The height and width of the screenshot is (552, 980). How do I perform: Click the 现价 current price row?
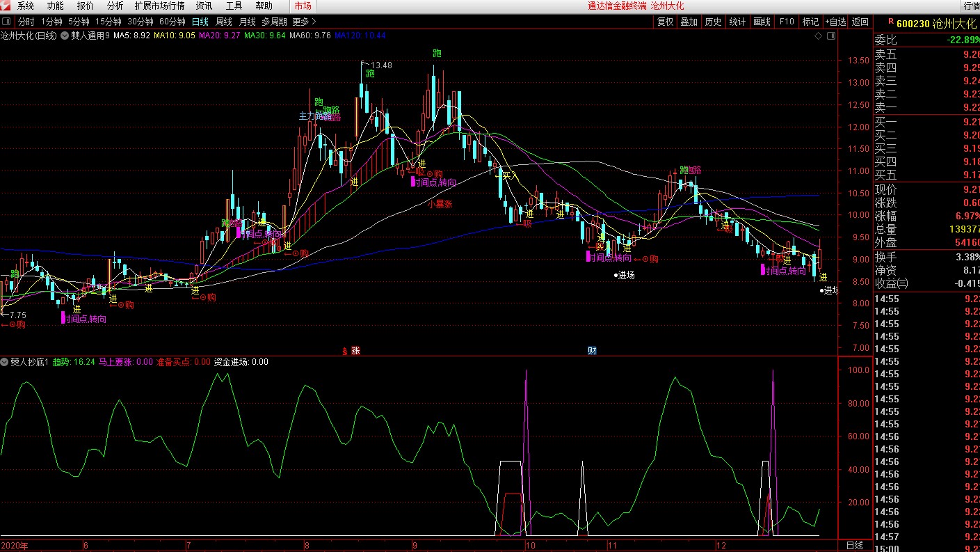(926, 189)
